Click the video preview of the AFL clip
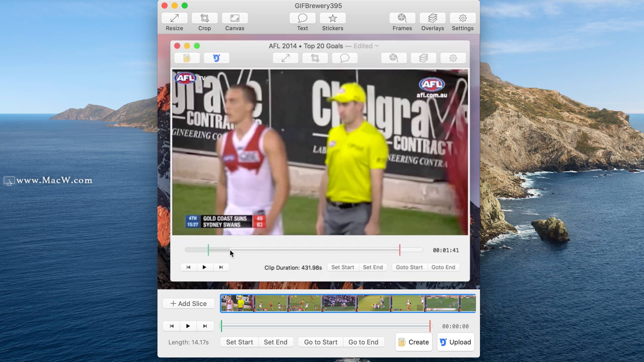The width and height of the screenshot is (644, 362). point(320,152)
